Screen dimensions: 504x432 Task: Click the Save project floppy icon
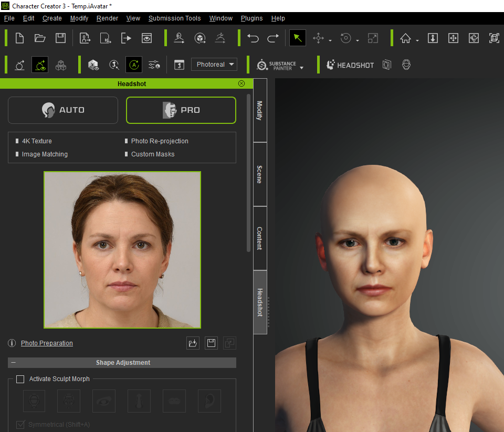click(x=60, y=38)
